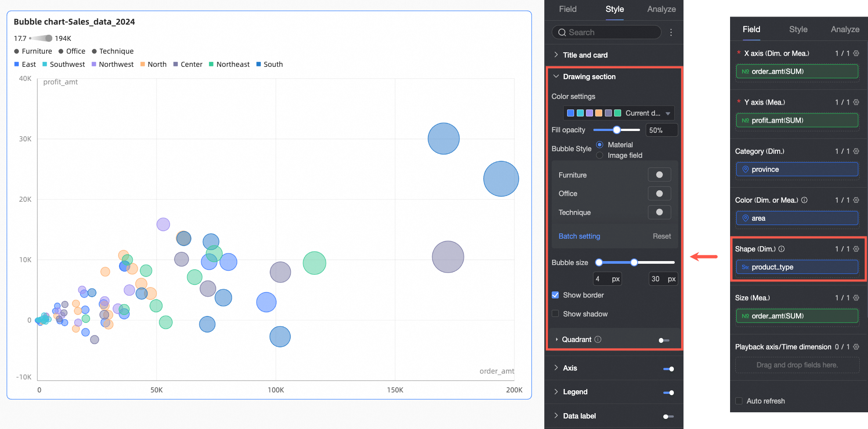Open the color scheme dropdown
The width and height of the screenshot is (868, 429).
click(x=618, y=113)
